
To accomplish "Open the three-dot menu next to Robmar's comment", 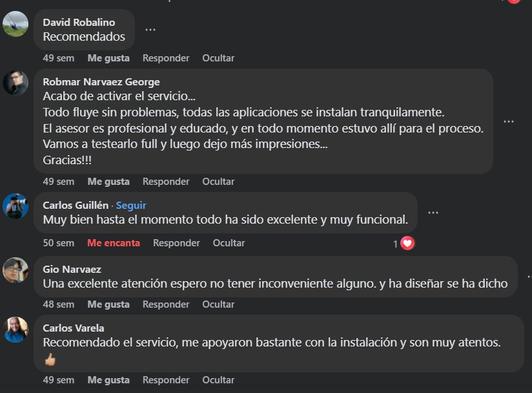I will click(509, 121).
